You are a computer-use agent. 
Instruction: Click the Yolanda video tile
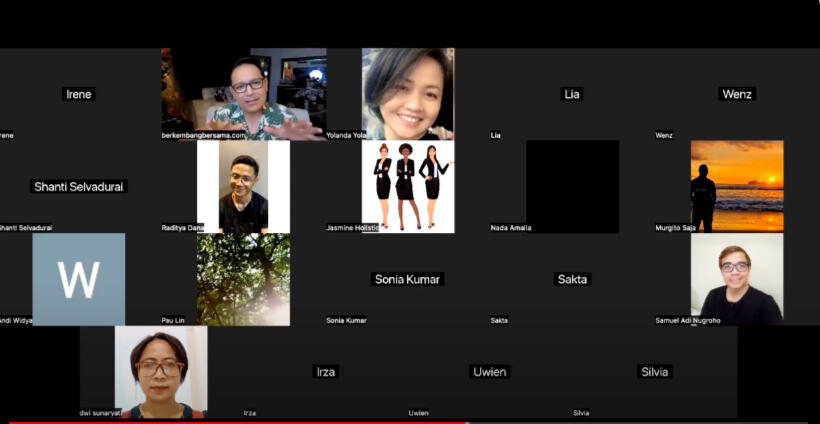[408, 94]
